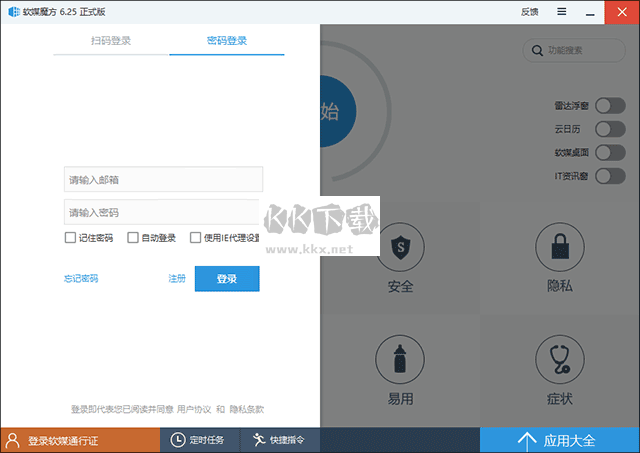Screen dimensions: 640x453
Task: Open the 隐私条款 link
Action: coord(247,409)
